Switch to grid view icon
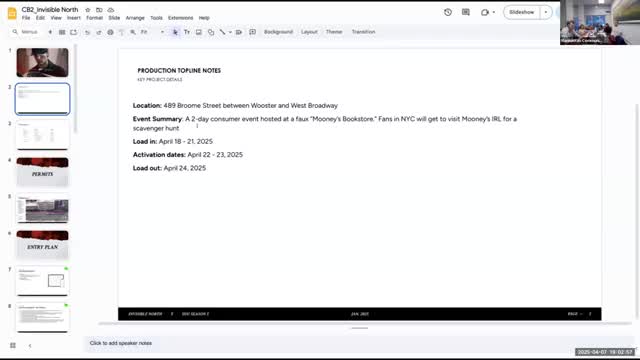The image size is (640, 360). point(13,345)
